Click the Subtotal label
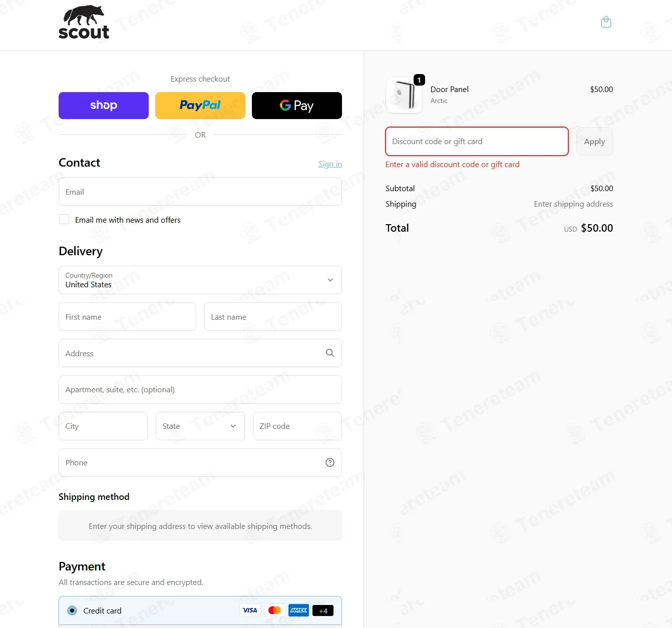 coord(400,189)
